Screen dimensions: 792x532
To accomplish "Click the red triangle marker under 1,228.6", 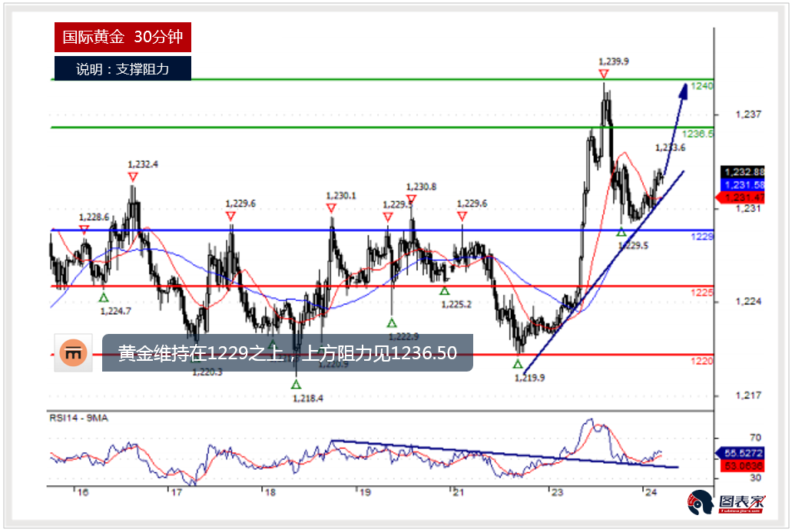I will [x=85, y=230].
